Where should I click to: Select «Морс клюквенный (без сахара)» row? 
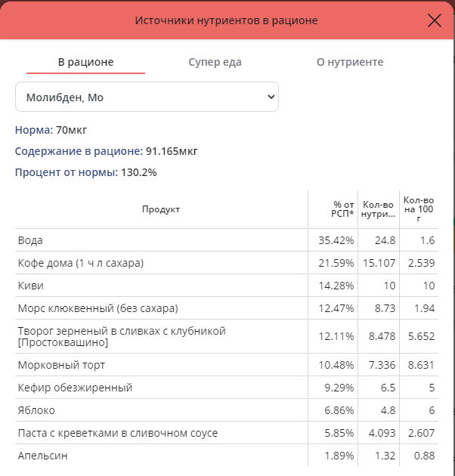click(x=97, y=308)
